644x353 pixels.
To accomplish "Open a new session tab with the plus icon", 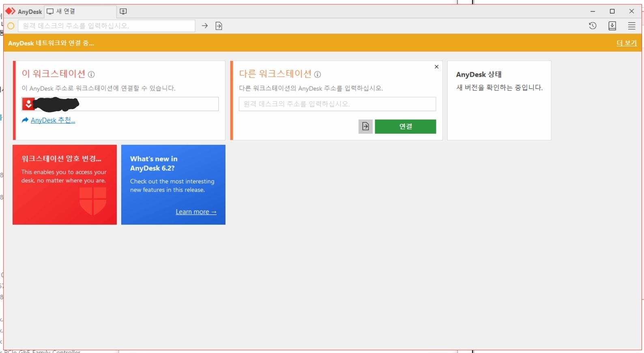I will pos(123,11).
